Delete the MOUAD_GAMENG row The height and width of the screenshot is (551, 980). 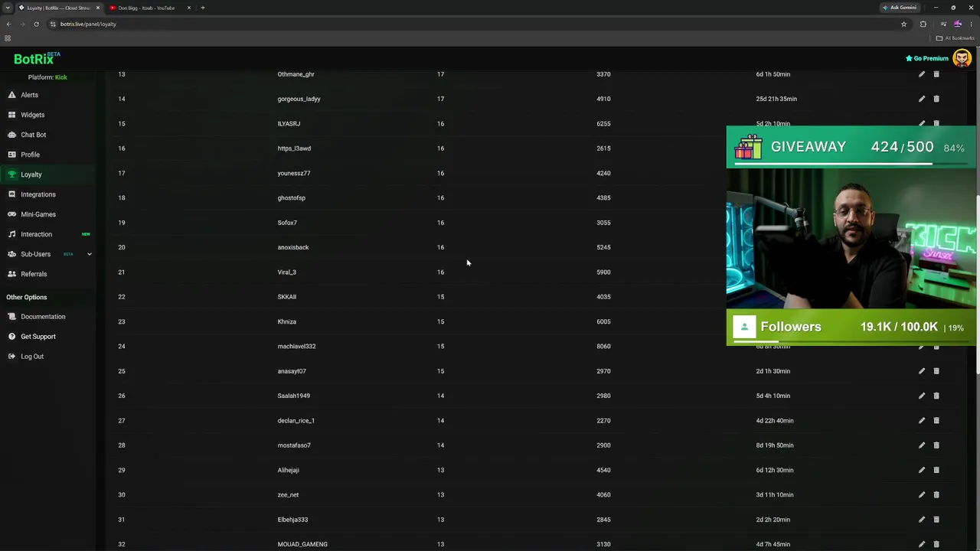(x=936, y=544)
